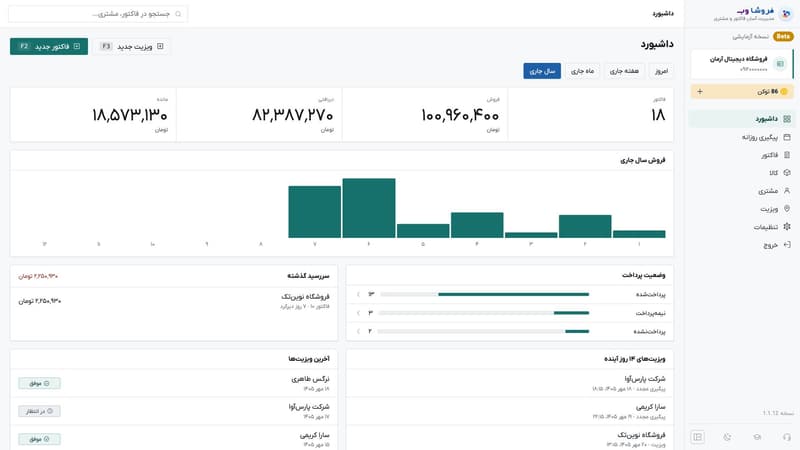Image resolution: width=800 pixels, height=450 pixels.
Task: Click the فاکتور جدید button
Action: pos(49,46)
